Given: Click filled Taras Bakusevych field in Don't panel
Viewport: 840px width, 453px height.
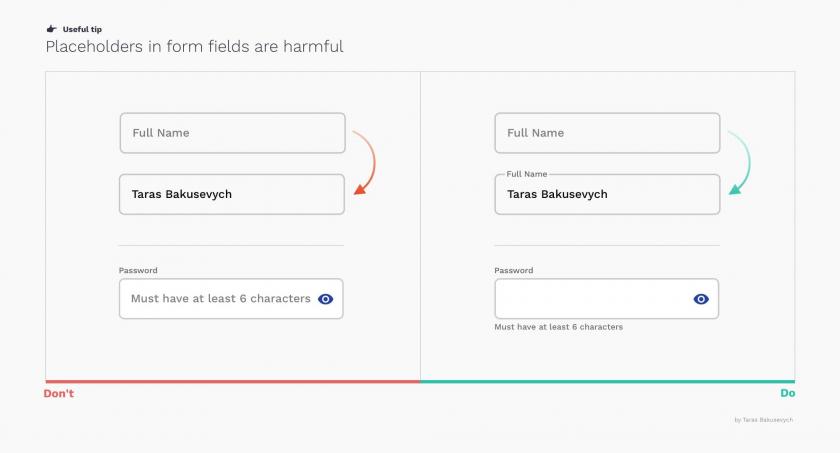Looking at the screenshot, I should pos(232,194).
